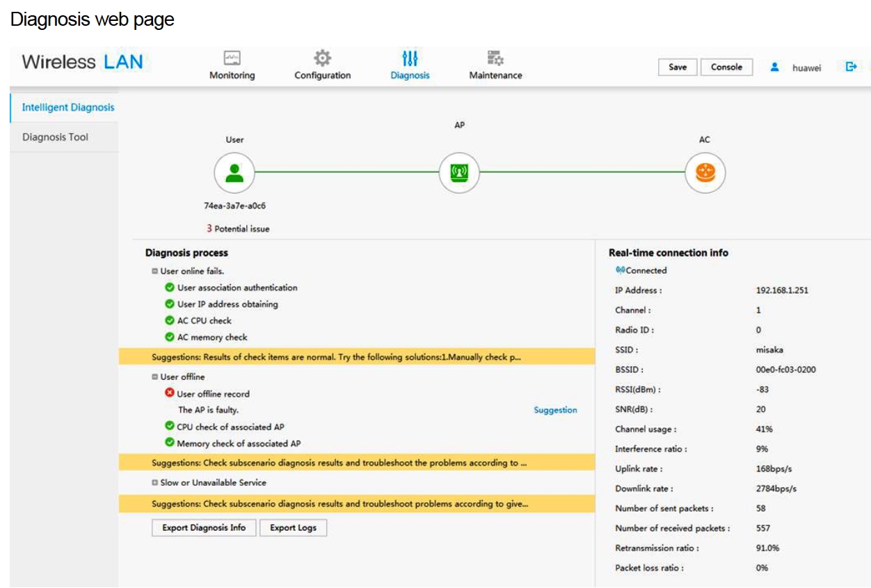This screenshot has width=871, height=588.
Task: Click Export Diagnosis Info button
Action: pyautogui.click(x=204, y=528)
